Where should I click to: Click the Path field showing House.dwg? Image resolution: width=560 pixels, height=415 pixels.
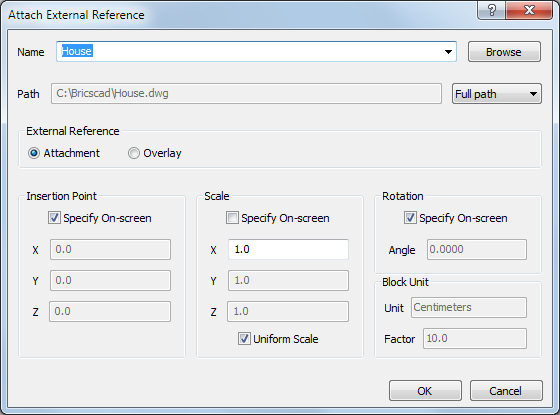[246, 94]
